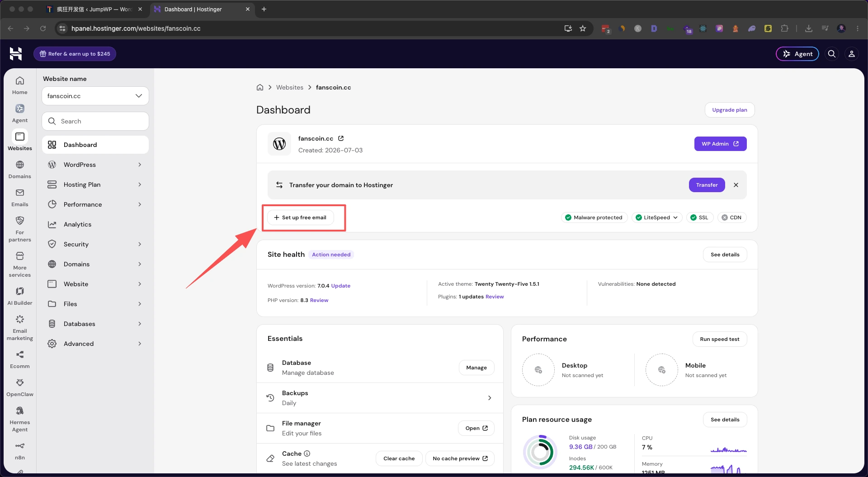Expand the WordPress sidebar menu
The width and height of the screenshot is (868, 477).
pos(95,165)
